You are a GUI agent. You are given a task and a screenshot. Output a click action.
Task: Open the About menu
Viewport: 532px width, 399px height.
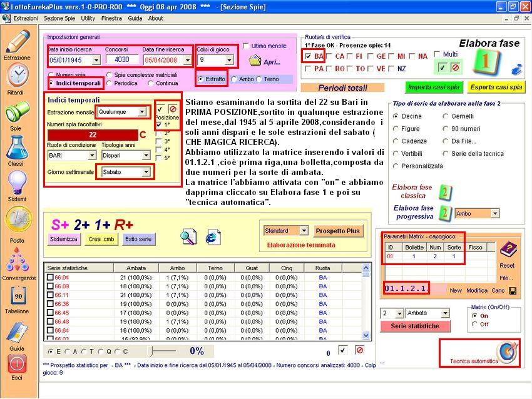(155, 18)
